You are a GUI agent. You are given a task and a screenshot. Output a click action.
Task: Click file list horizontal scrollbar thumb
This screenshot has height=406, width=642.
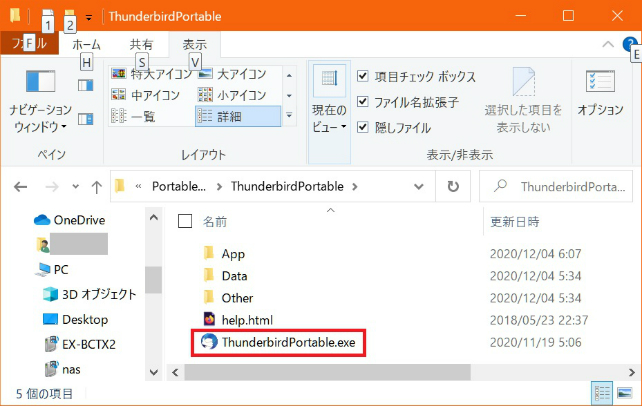coord(327,372)
